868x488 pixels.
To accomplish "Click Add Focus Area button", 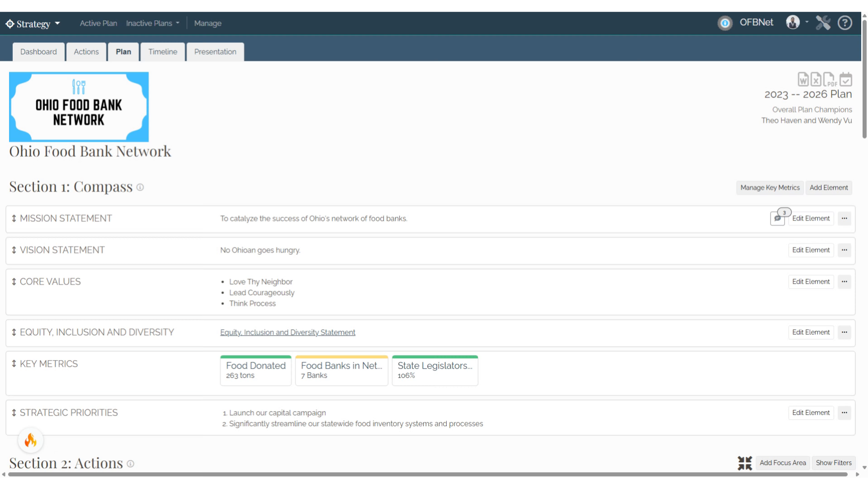I will [783, 463].
